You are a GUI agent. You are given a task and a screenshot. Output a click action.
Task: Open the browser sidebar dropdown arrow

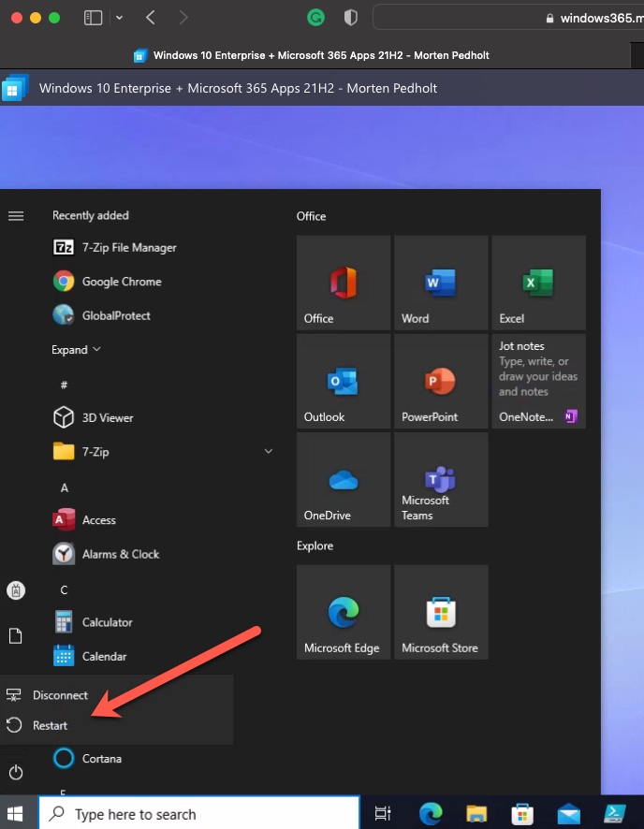tap(120, 18)
